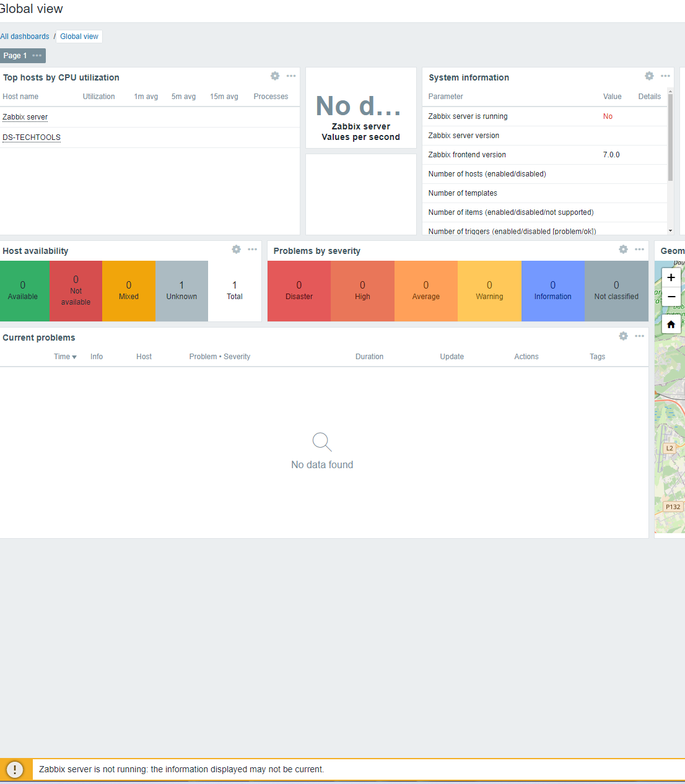Open Top hosts by CPU widget settings gear
Image resolution: width=685 pixels, height=784 pixels.
tap(275, 76)
